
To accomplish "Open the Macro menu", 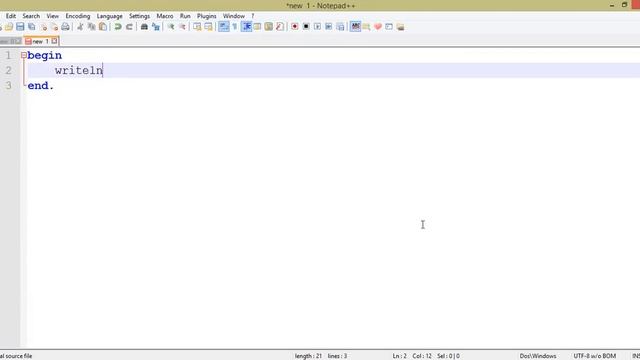I will (164, 16).
